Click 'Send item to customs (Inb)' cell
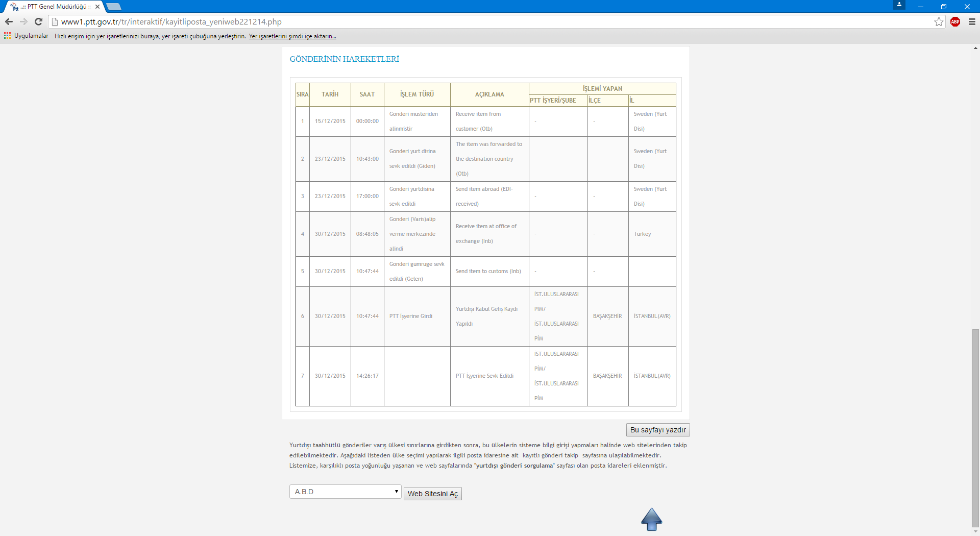The height and width of the screenshot is (536, 980). point(489,272)
